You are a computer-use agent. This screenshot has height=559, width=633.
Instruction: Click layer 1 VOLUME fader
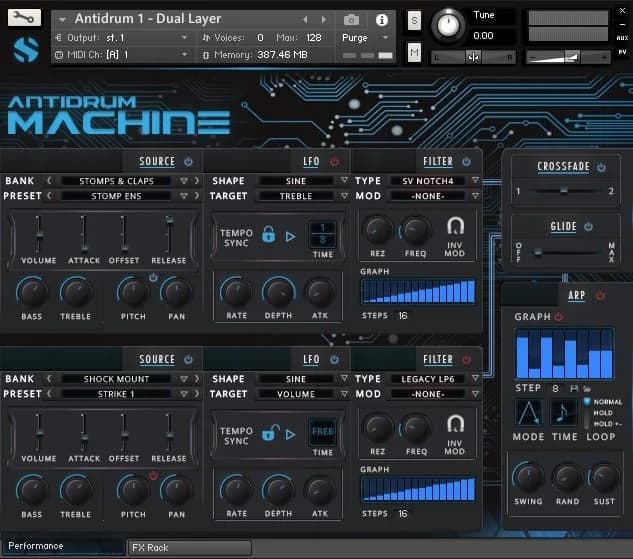(39, 234)
